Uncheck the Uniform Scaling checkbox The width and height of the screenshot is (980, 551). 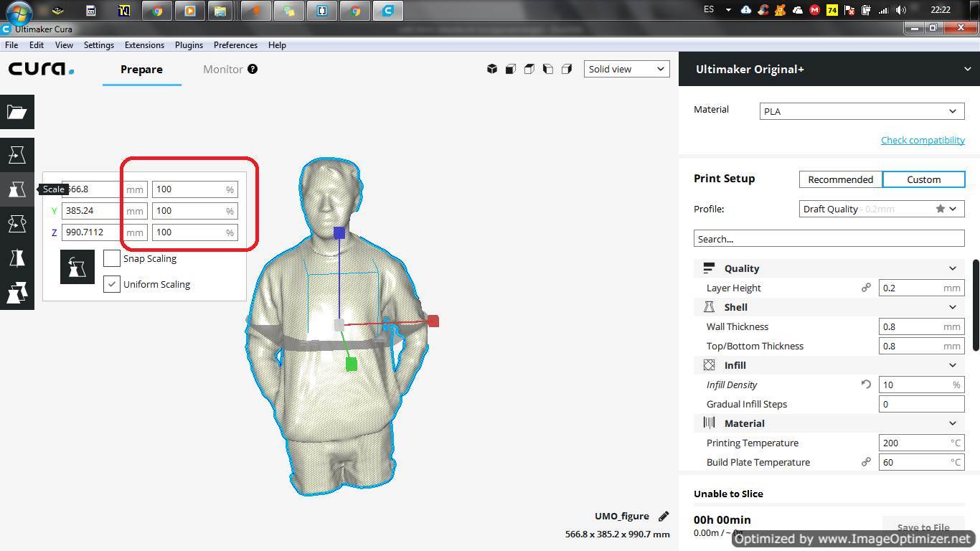tap(111, 284)
